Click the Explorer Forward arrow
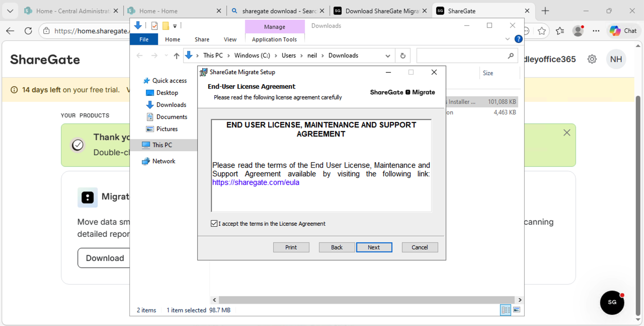 click(x=154, y=56)
